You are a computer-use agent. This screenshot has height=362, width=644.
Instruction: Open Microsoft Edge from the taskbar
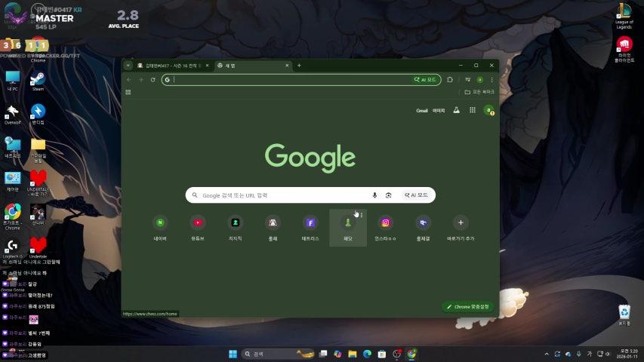(x=367, y=354)
